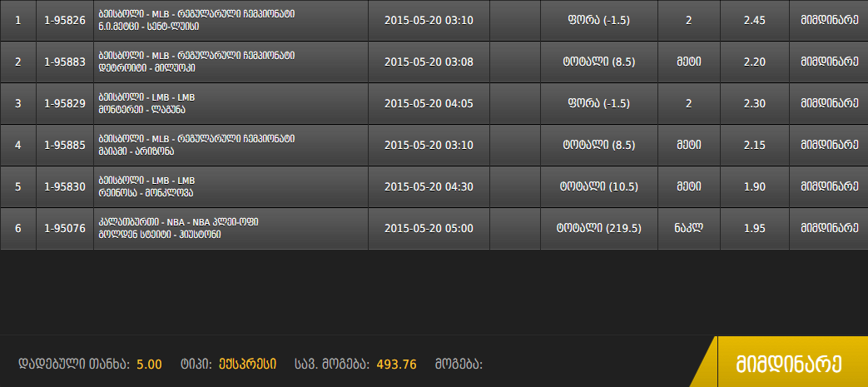Click bet code 1-95885
The image size is (868, 387).
coord(65,145)
